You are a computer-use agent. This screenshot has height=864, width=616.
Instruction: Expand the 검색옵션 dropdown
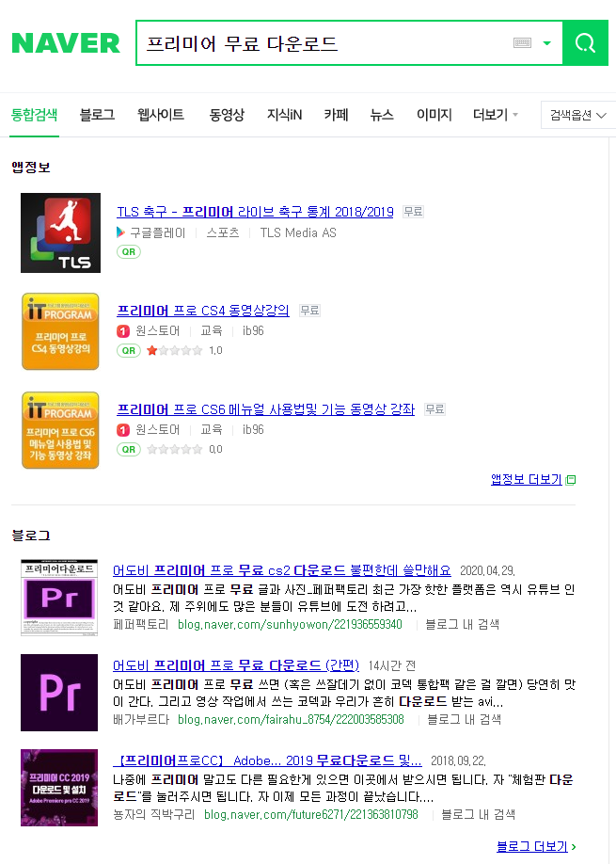[x=578, y=115]
